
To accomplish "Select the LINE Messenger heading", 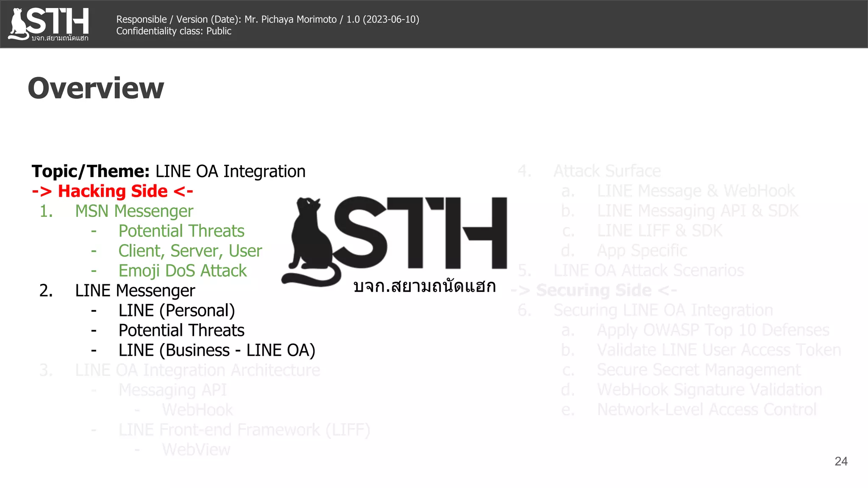I will pyautogui.click(x=135, y=291).
